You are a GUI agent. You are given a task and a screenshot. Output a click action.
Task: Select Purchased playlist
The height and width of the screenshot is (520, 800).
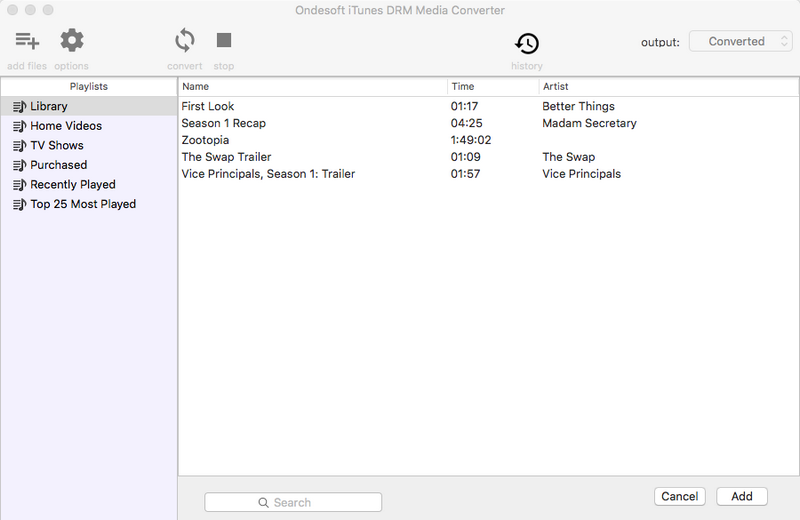[x=89, y=165]
